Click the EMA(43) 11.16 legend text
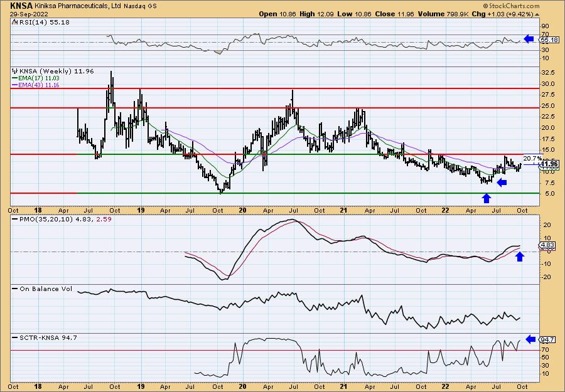The height and width of the screenshot is (392, 565). pyautogui.click(x=40, y=85)
